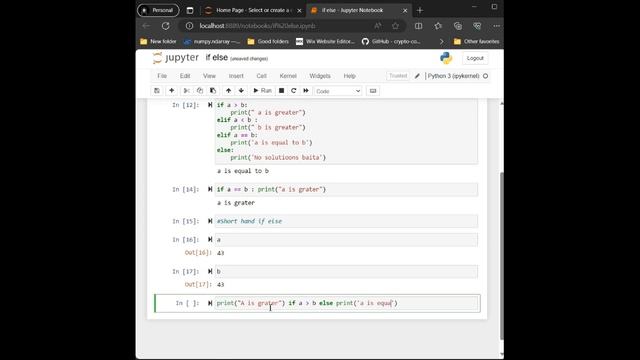640x360 pixels.
Task: Click the active cell with print('A is grater')
Action: point(346,303)
